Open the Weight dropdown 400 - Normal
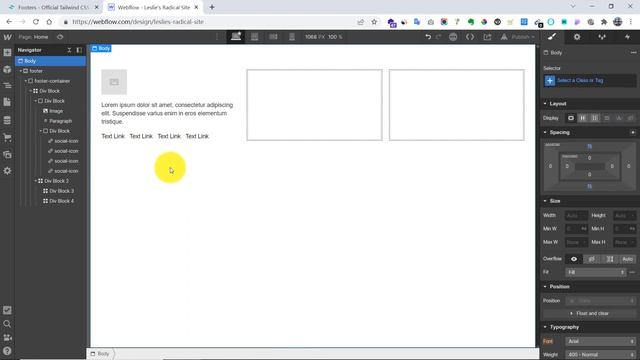The height and width of the screenshot is (360, 640). 600,355
